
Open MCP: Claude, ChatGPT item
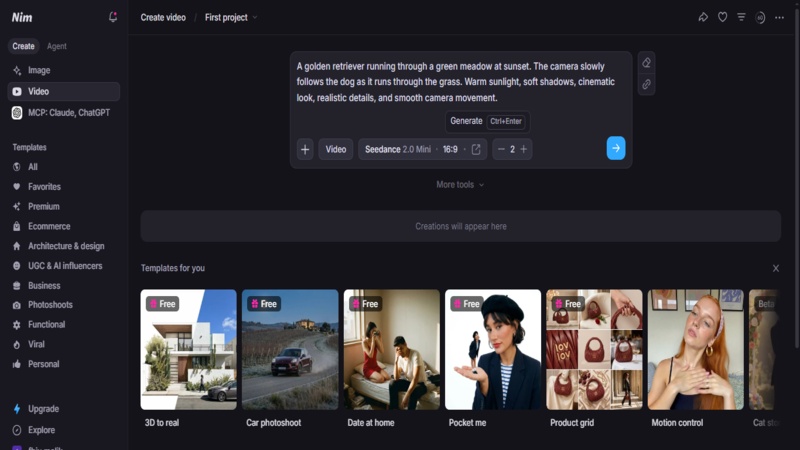(x=64, y=113)
